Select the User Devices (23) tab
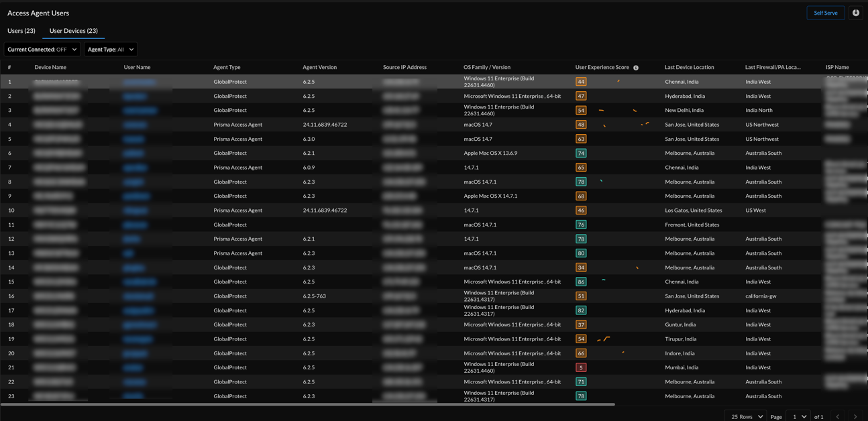The width and height of the screenshot is (868, 421). 73,31
